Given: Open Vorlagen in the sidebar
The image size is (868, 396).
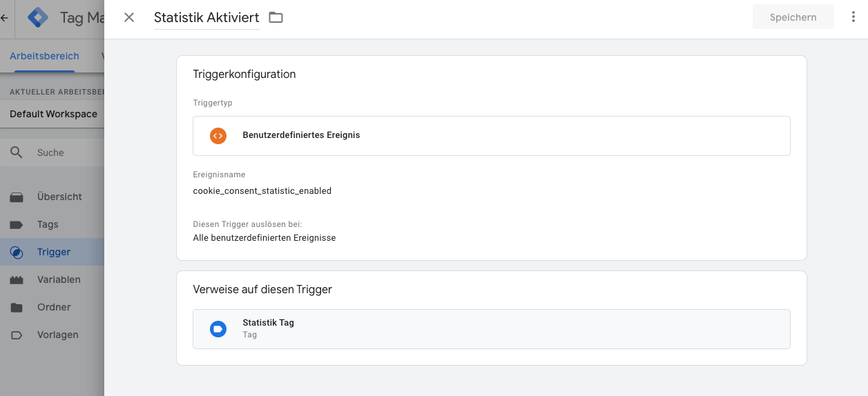Looking at the screenshot, I should 52,335.
